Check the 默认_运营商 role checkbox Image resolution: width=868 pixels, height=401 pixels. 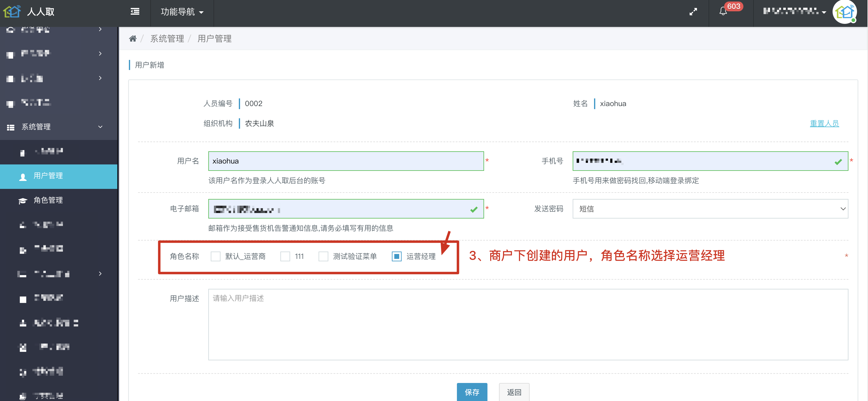[x=215, y=256]
